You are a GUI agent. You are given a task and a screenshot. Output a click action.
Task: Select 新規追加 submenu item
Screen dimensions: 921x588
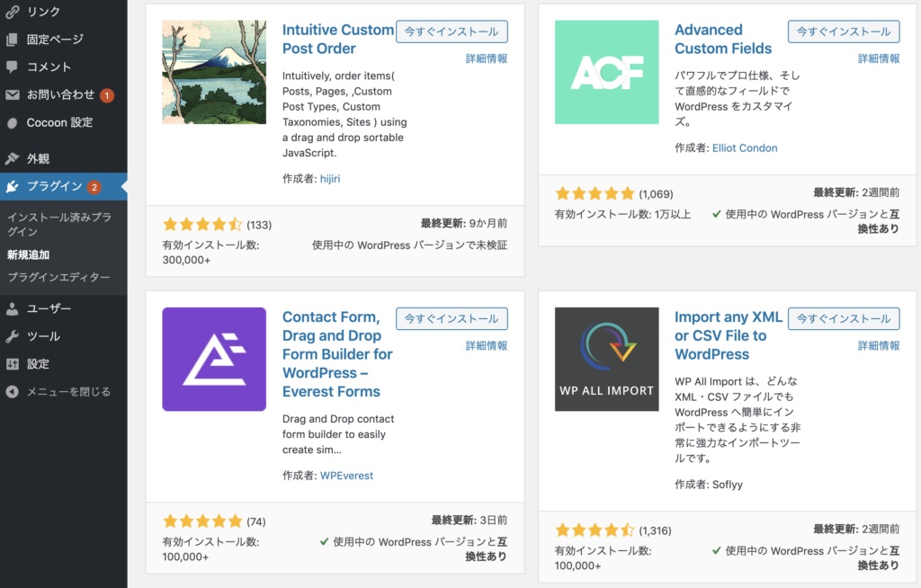pos(28,255)
